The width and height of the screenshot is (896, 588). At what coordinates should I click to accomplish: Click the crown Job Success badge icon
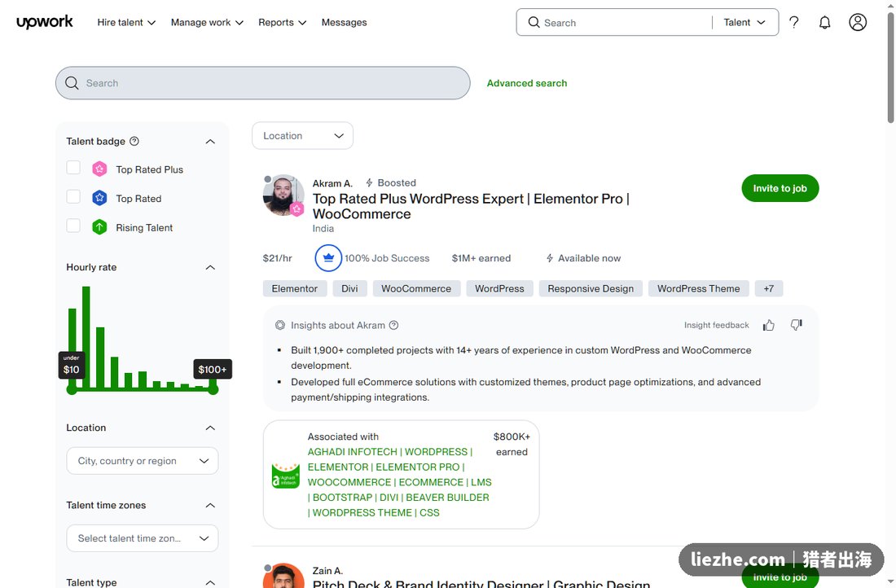328,258
